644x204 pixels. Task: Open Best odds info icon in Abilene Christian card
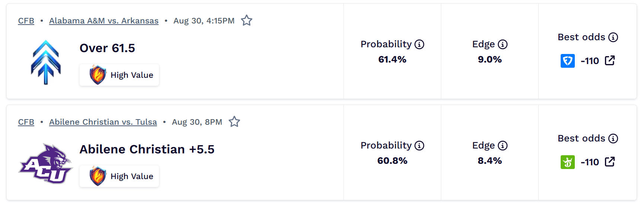[x=613, y=138]
